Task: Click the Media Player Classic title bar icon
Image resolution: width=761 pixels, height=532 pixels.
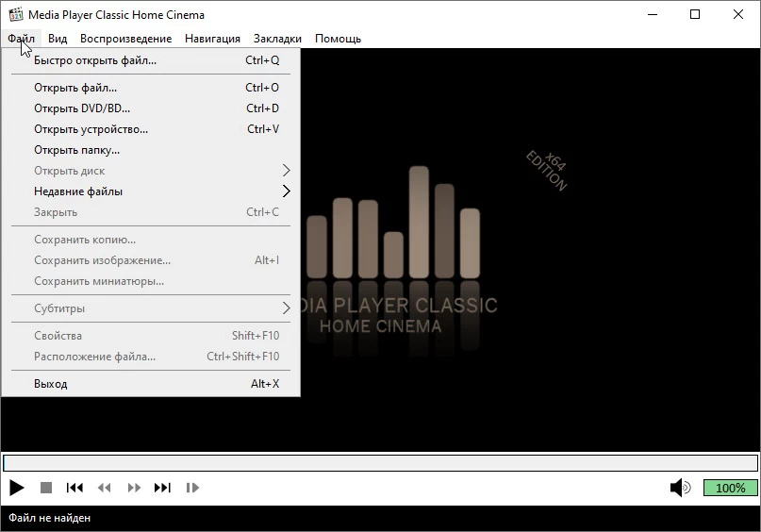Action: (x=15, y=14)
